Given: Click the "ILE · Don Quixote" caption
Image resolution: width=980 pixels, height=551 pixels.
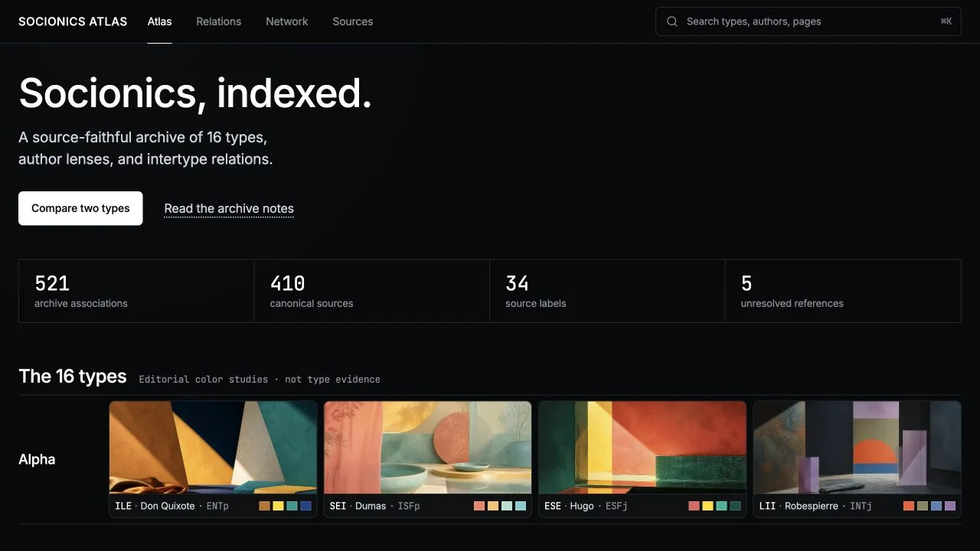Looking at the screenshot, I should 155,506.
